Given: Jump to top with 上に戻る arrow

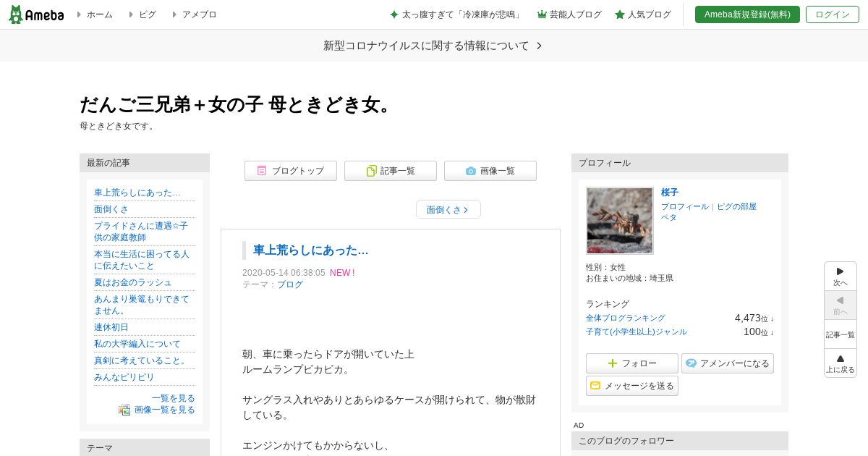Looking at the screenshot, I should pyautogui.click(x=841, y=363).
